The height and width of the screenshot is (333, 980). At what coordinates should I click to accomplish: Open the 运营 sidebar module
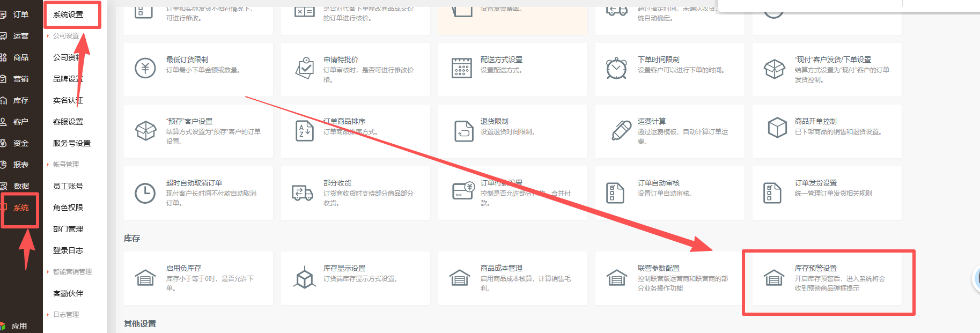[21, 36]
